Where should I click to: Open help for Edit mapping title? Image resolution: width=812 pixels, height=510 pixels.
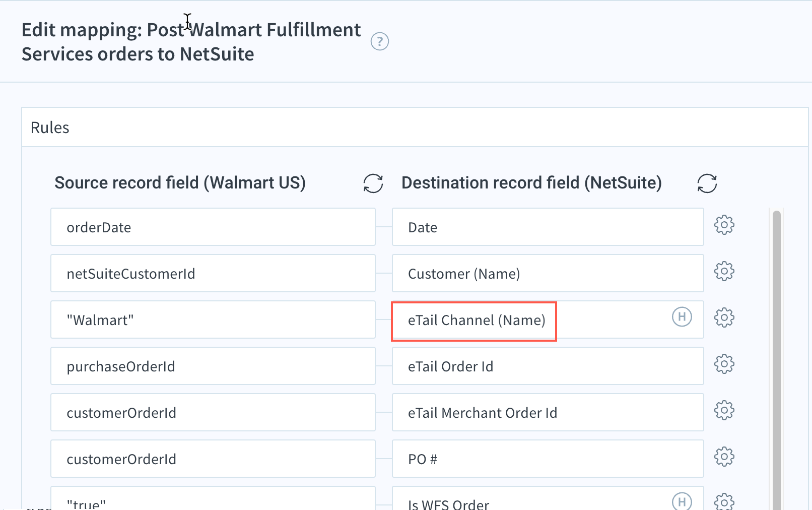coord(379,41)
